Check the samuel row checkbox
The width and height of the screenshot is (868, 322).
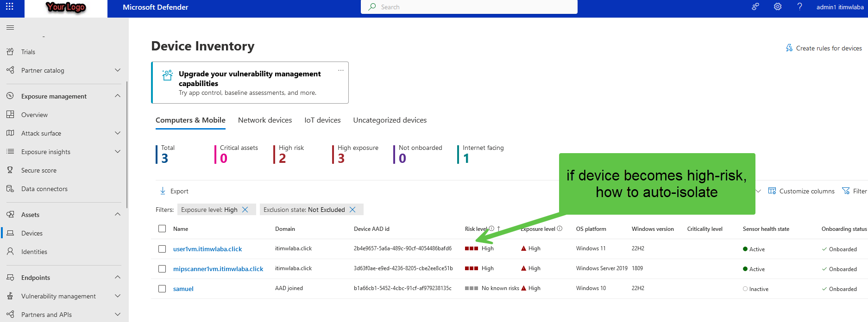click(x=162, y=289)
